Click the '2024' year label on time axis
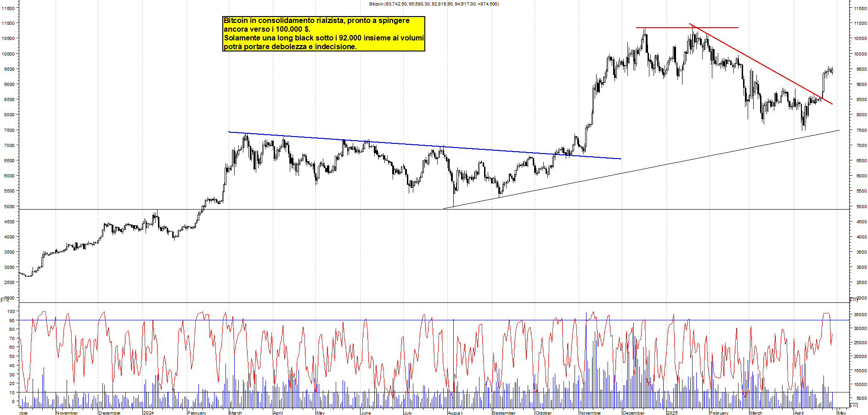The image size is (868, 415). pyautogui.click(x=148, y=413)
